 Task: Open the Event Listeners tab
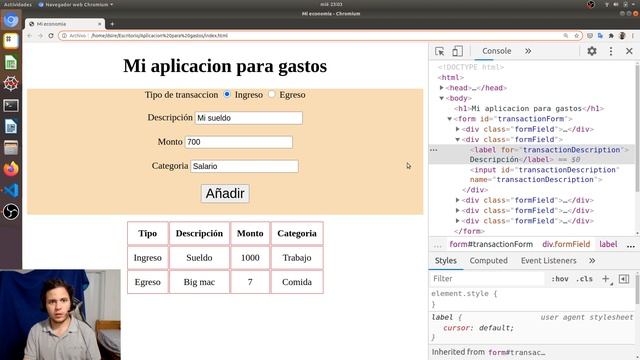coord(548,260)
